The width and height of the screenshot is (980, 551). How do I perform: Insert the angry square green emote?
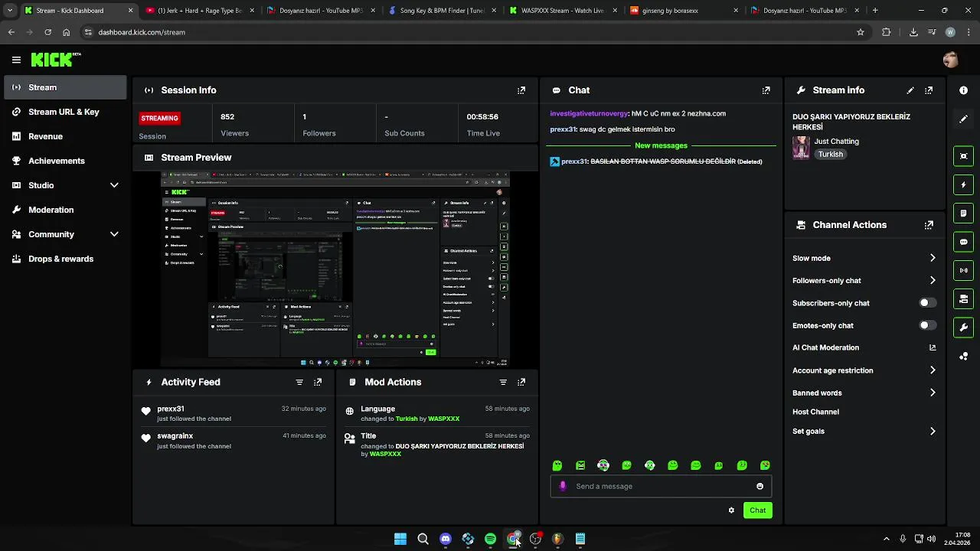tap(580, 465)
